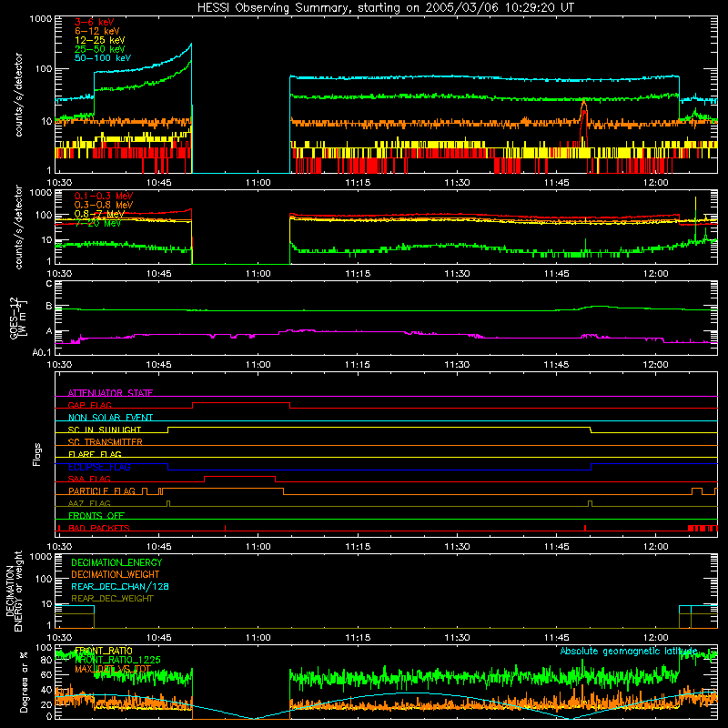Select the green '25-50 keV' legend label
The image size is (728, 728).
(100, 49)
